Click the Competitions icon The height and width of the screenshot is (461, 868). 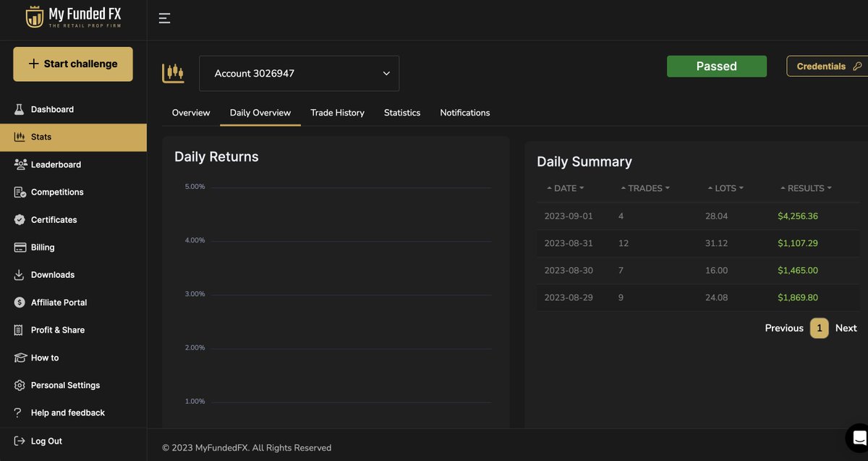[x=20, y=192]
